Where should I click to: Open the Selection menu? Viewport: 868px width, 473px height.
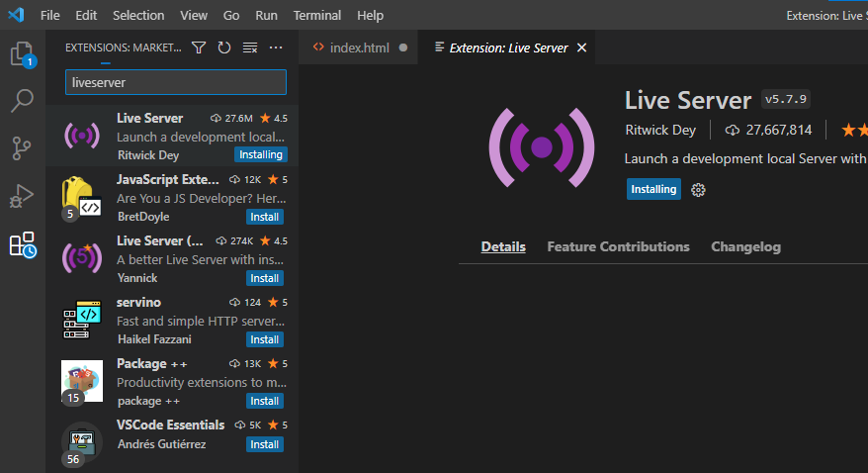coord(138,16)
